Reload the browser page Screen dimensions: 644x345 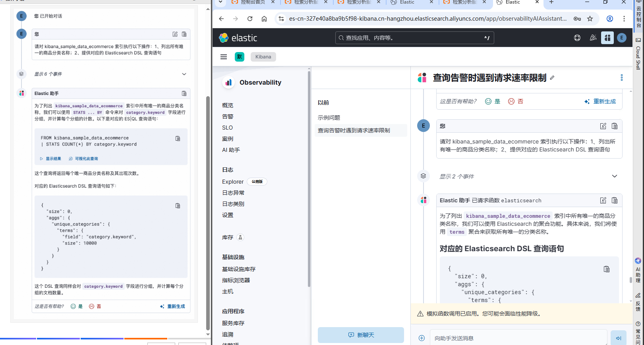point(250,19)
